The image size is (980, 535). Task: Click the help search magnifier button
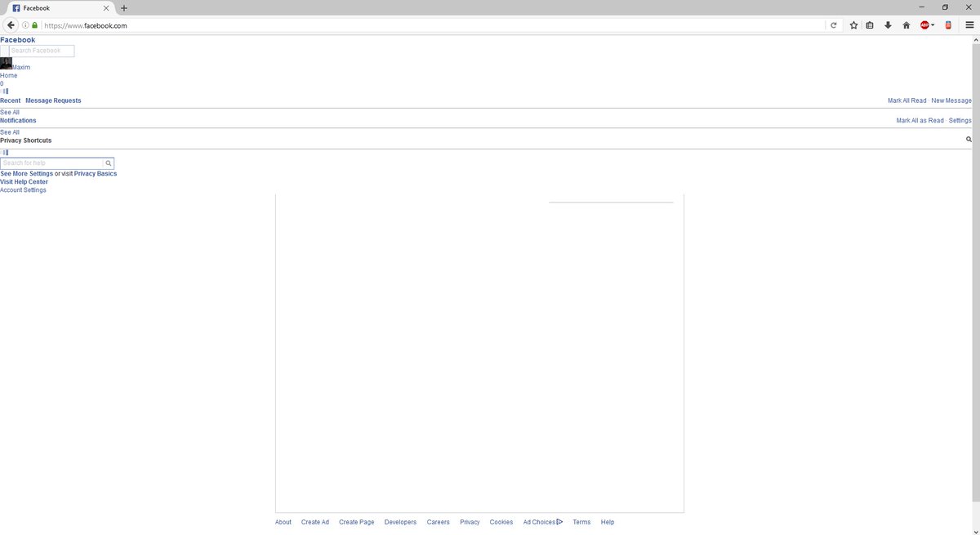coord(109,163)
